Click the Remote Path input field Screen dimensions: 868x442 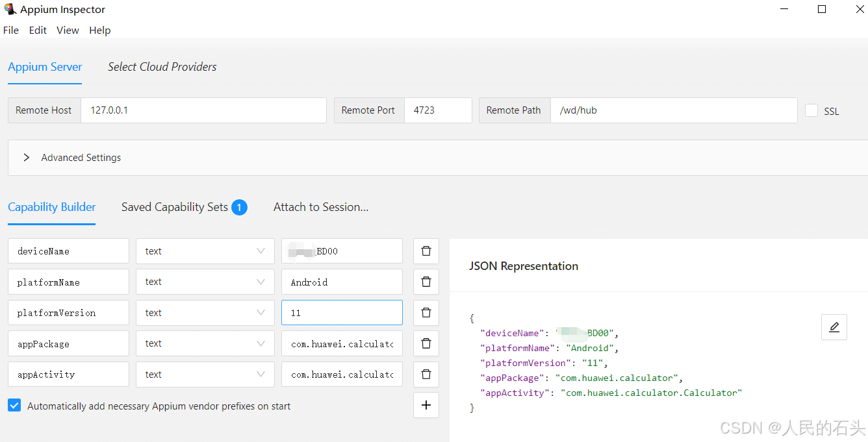coord(674,110)
